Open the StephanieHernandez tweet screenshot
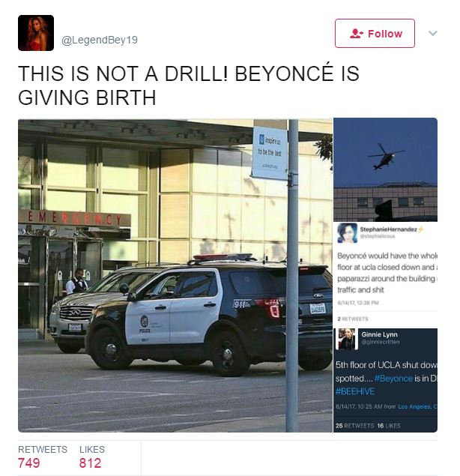The image size is (460, 476). (385, 274)
